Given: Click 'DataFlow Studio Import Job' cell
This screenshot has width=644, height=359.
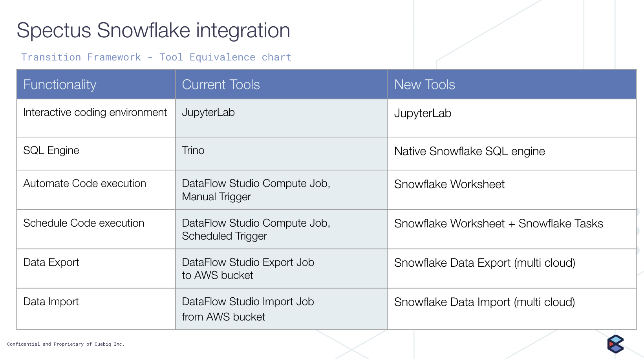Looking at the screenshot, I should [248, 309].
